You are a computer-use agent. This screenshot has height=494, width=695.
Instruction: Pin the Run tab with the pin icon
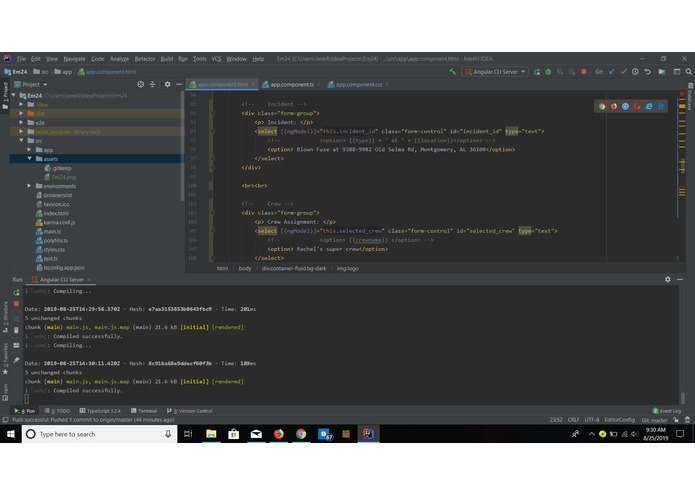[x=16, y=360]
